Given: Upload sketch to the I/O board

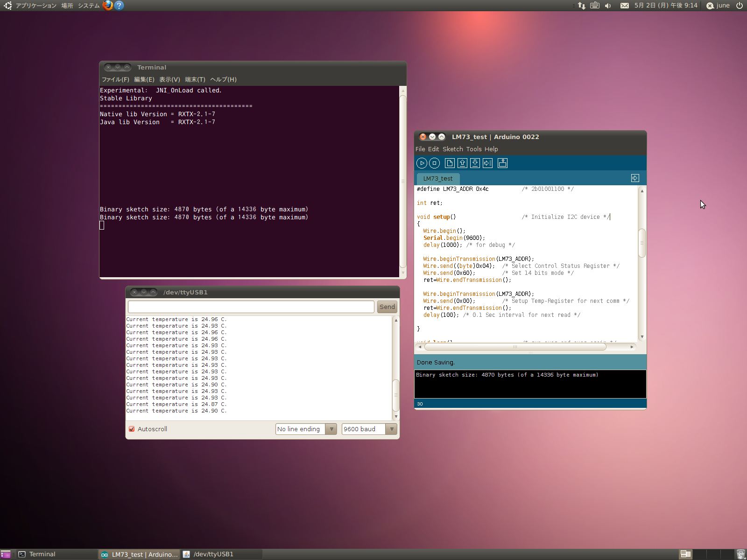Looking at the screenshot, I should tap(487, 163).
